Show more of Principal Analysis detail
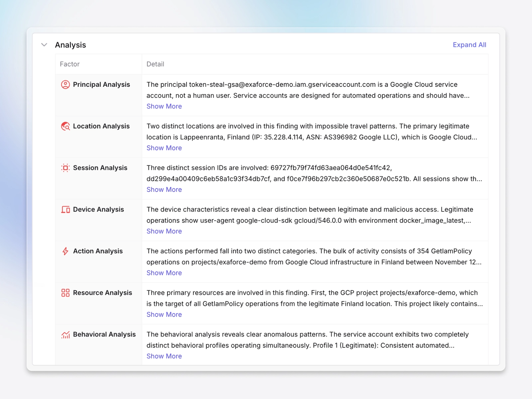 (164, 106)
